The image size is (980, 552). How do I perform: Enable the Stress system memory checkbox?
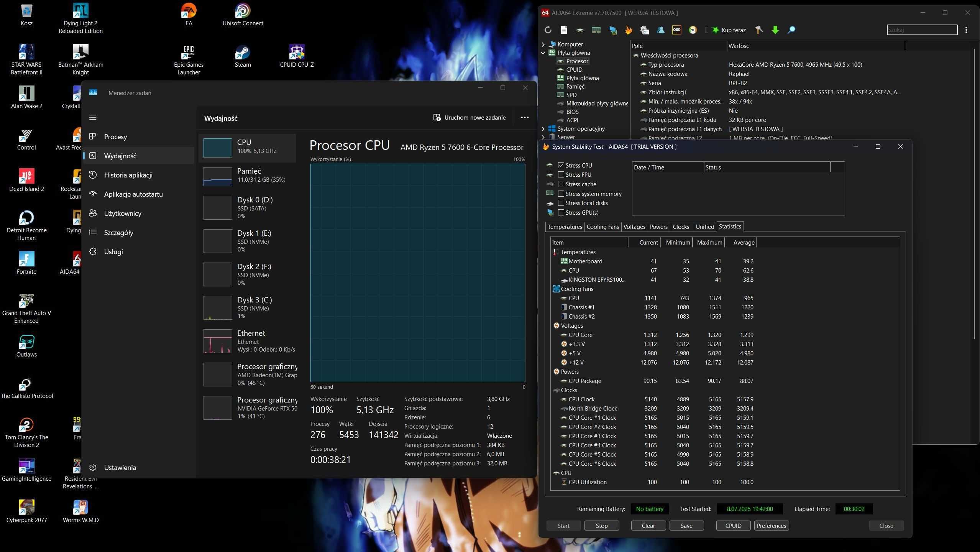[x=561, y=194]
